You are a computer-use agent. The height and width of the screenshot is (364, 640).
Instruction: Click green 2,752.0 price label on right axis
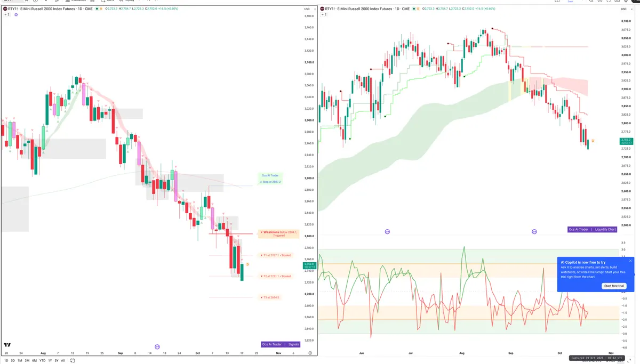tap(626, 140)
